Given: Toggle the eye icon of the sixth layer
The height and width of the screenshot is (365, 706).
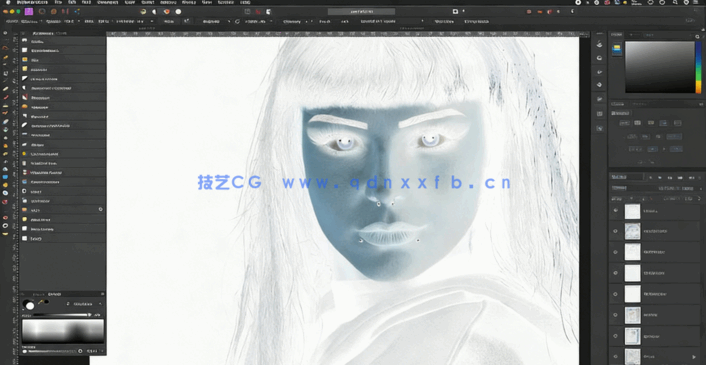Looking at the screenshot, I should click(615, 315).
